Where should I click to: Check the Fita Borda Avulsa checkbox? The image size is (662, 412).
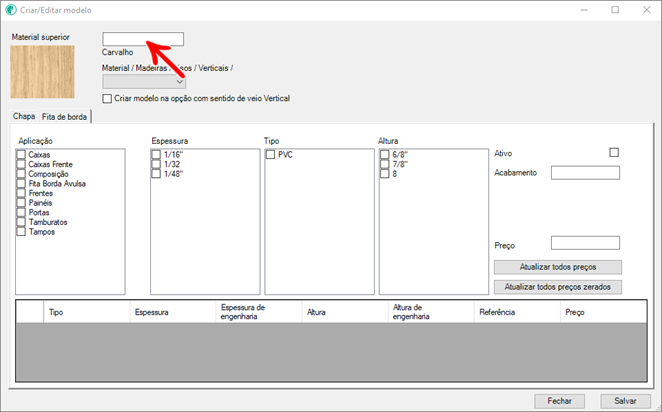[21, 184]
